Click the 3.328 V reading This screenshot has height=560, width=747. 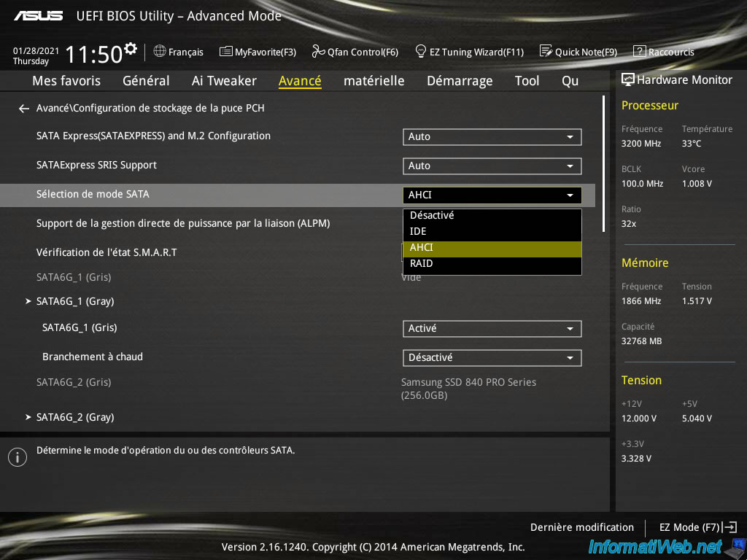coord(636,459)
